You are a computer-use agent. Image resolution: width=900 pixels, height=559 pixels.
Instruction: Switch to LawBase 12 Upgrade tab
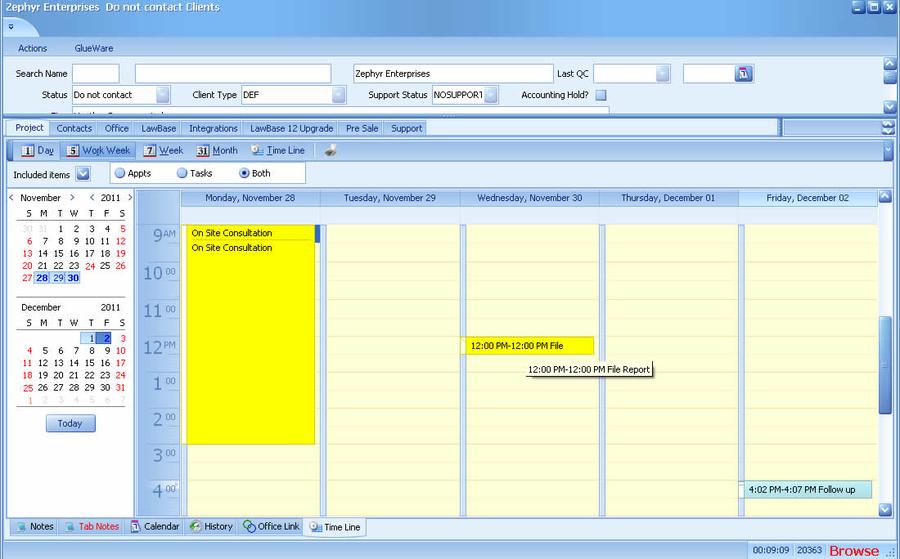pos(292,128)
